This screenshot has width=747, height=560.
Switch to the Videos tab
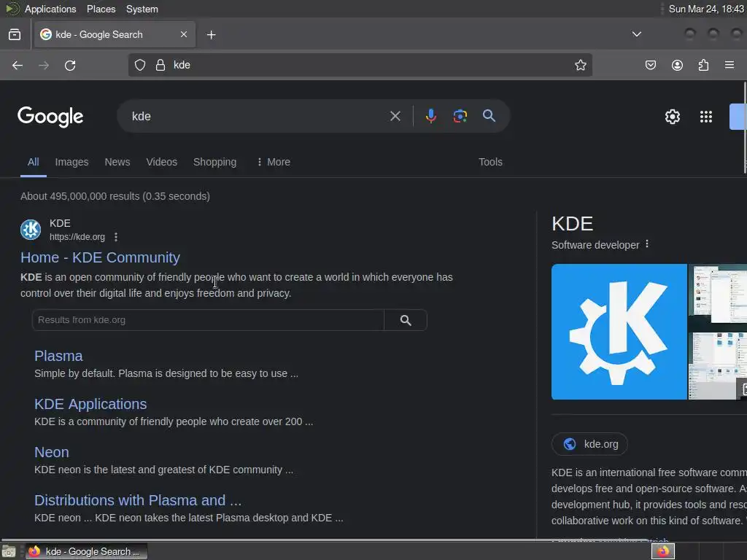[x=161, y=162]
